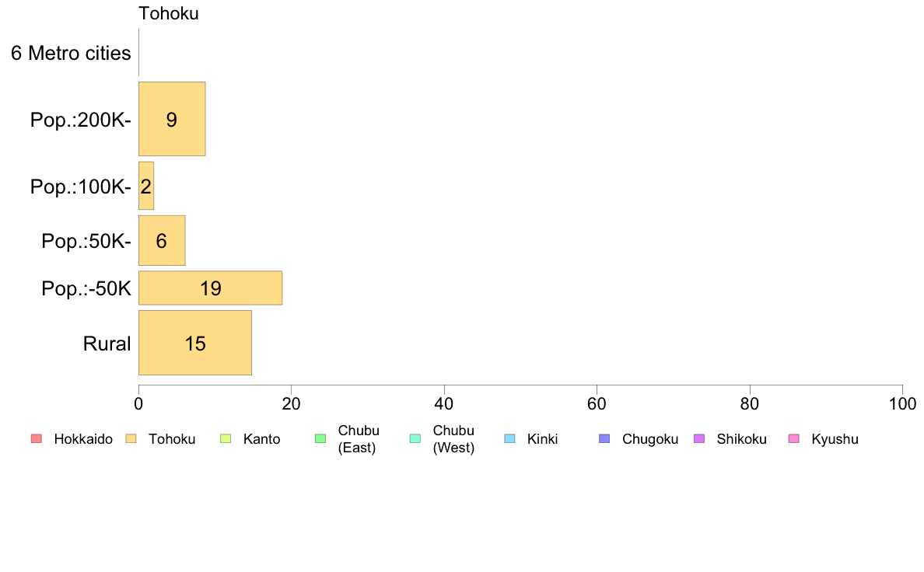Image resolution: width=924 pixels, height=572 pixels.
Task: Click the Chubu (East) green legend swatch
Action: 320,439
